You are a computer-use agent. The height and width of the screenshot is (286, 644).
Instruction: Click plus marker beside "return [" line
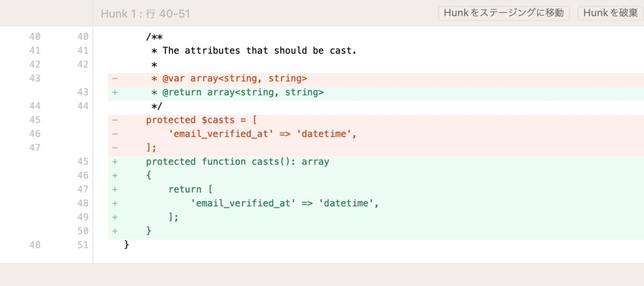[x=115, y=189]
